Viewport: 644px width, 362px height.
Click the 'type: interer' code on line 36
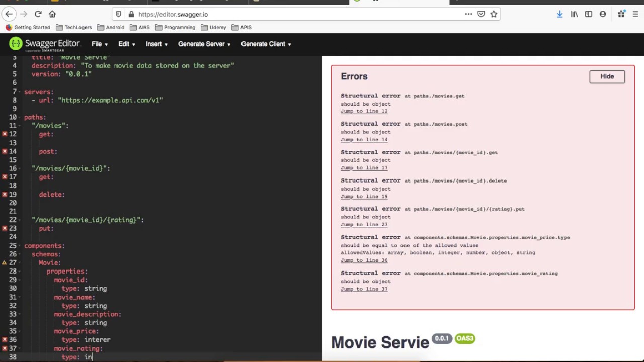[x=86, y=340]
